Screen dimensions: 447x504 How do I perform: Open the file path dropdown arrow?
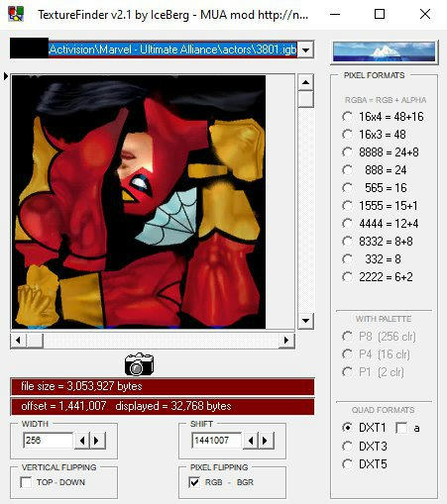coord(306,50)
